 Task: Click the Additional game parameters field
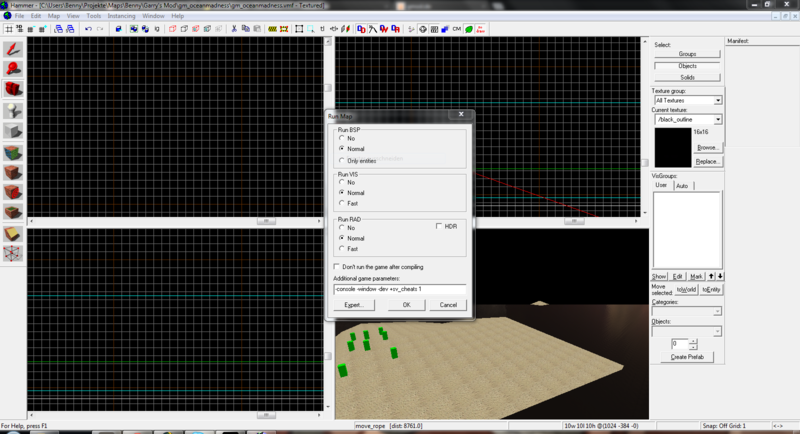coord(399,289)
